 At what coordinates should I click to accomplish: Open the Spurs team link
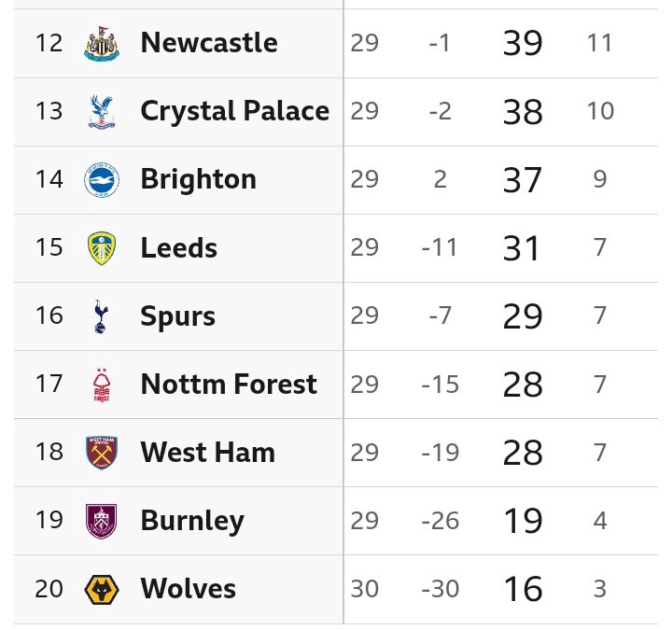(177, 315)
